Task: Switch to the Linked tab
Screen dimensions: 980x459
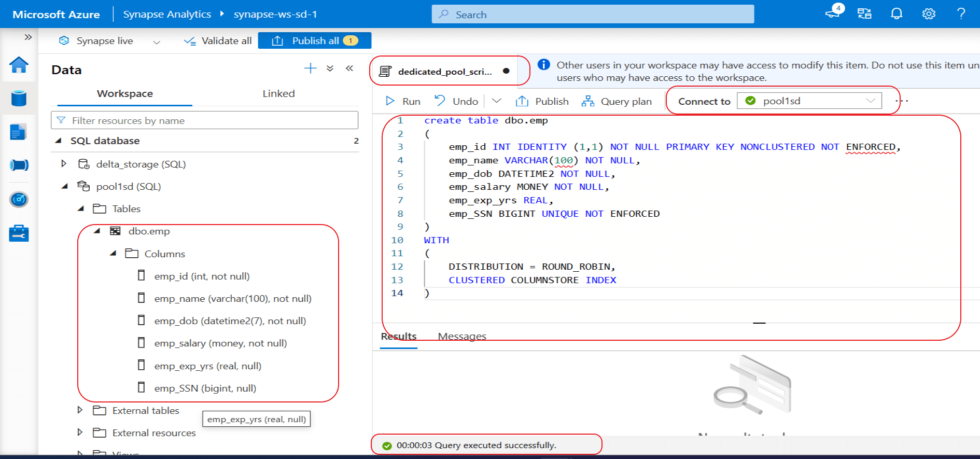Action: pos(278,94)
